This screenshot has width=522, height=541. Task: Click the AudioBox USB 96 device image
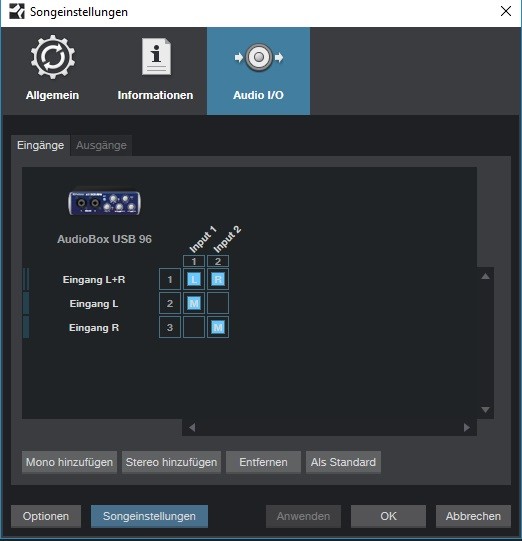pyautogui.click(x=104, y=203)
